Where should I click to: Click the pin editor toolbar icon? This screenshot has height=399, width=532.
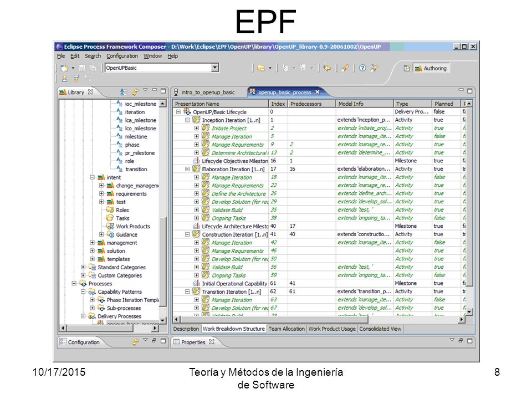coord(345,68)
